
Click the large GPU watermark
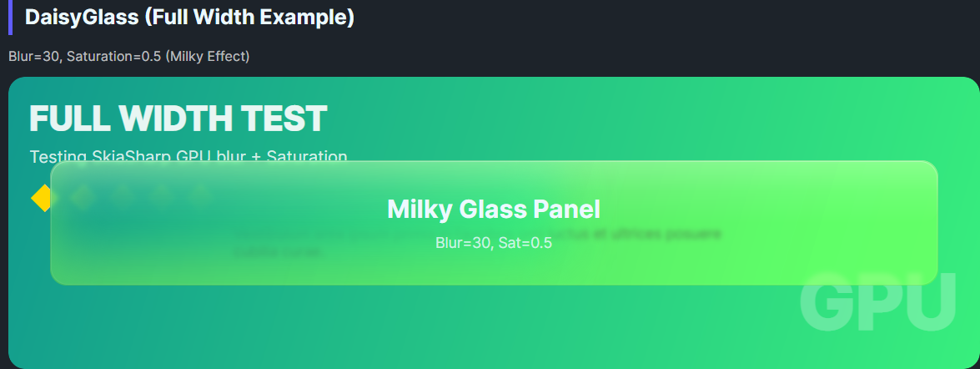[877, 306]
